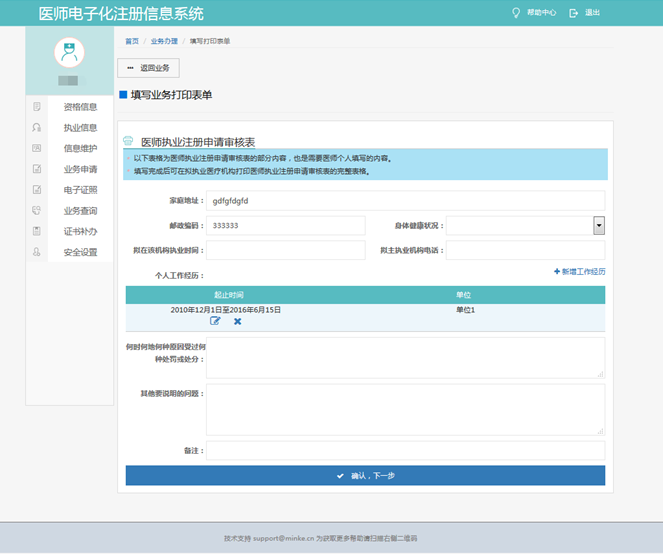Click 首页 in the breadcrumb
669x554 pixels.
pos(132,41)
